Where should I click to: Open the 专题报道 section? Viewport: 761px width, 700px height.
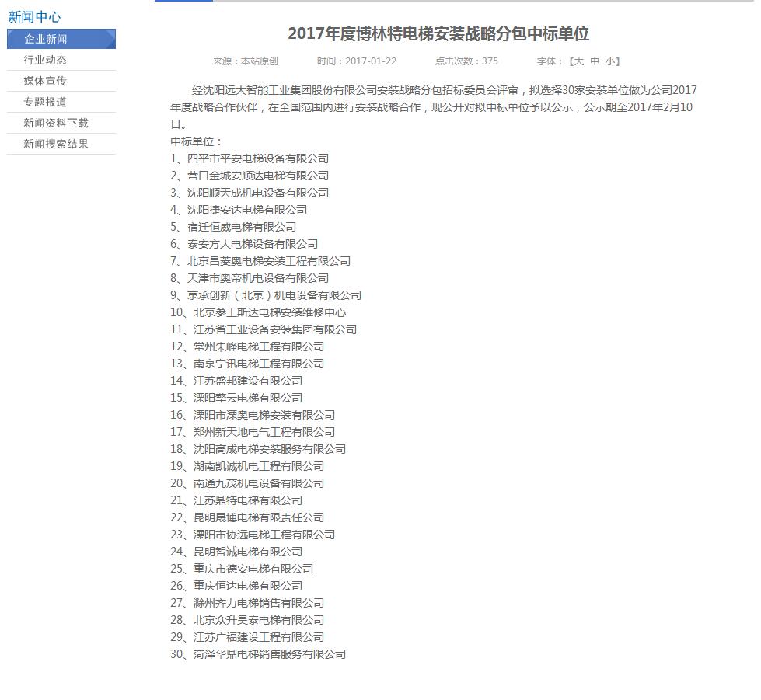[45, 102]
